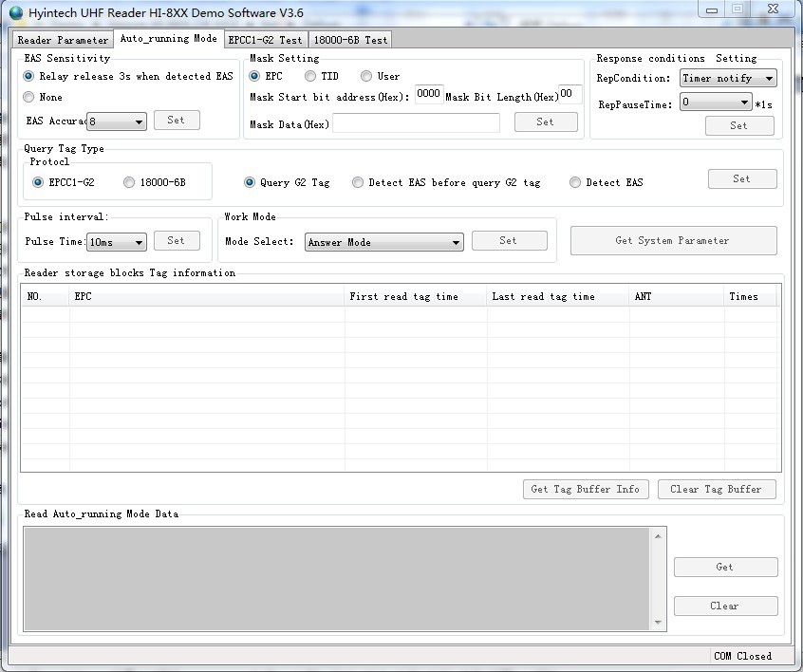Select 18000-6B protocol option
The width and height of the screenshot is (803, 672).
(155, 182)
